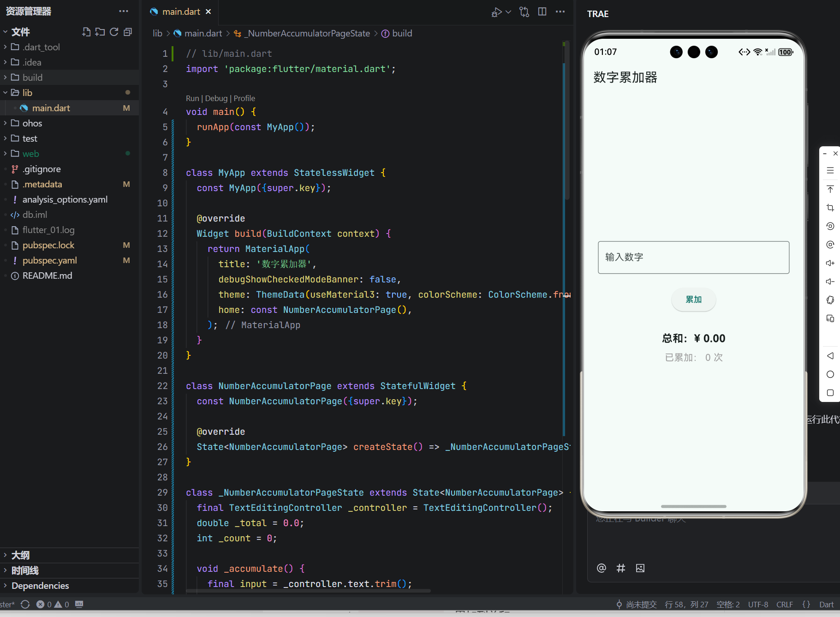Click emulator multi-device icon
The width and height of the screenshot is (840, 617).
pos(830,318)
